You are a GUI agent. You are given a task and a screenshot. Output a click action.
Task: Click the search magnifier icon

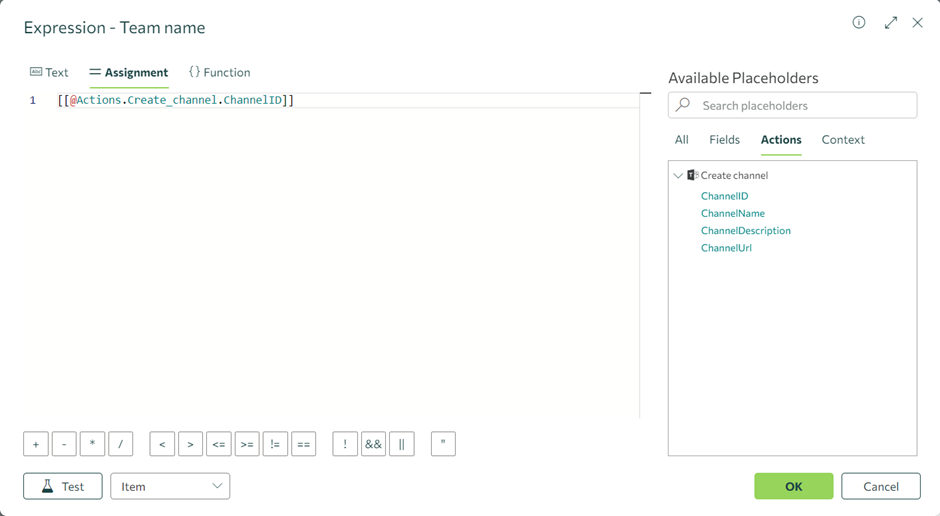(x=683, y=105)
